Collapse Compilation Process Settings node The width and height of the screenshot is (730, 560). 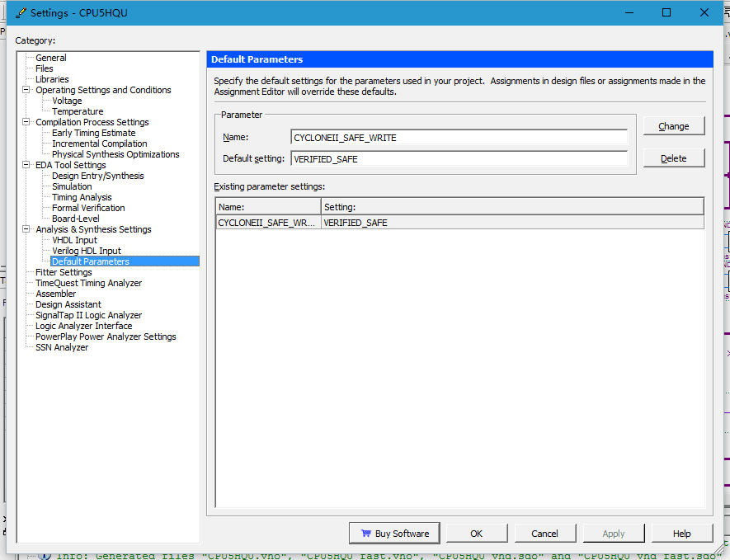pyautogui.click(x=26, y=122)
